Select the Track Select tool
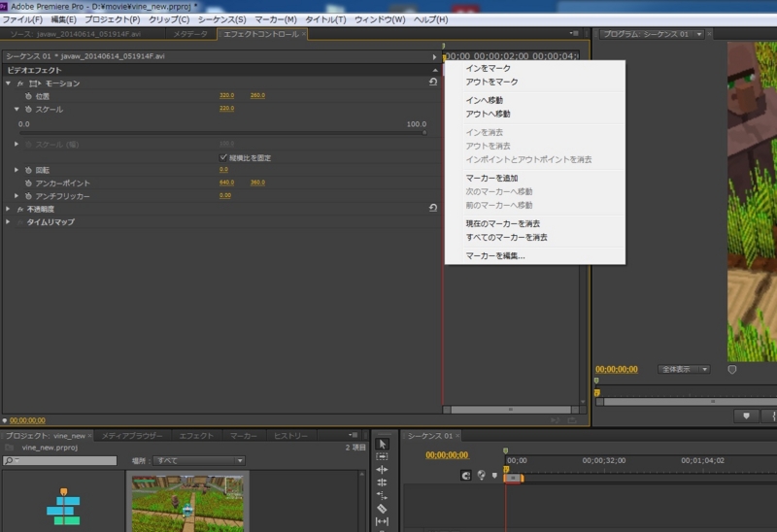777x532 pixels. pyautogui.click(x=382, y=456)
